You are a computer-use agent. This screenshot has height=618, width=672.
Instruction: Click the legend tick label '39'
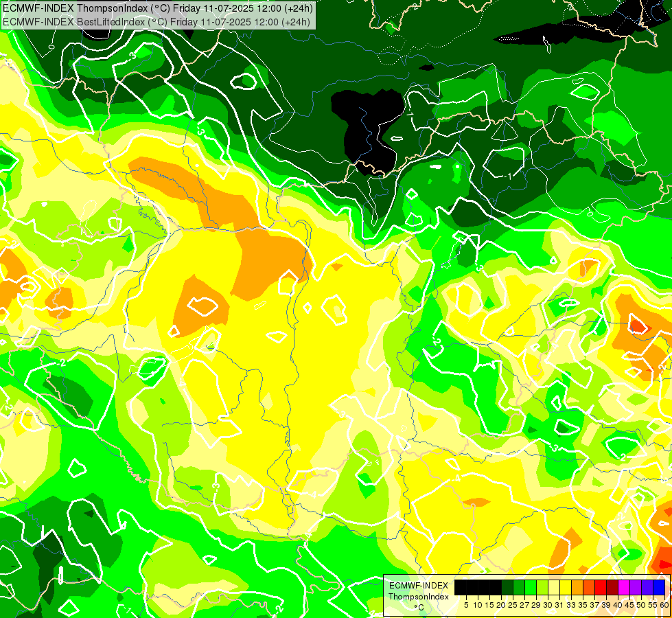[606, 605]
